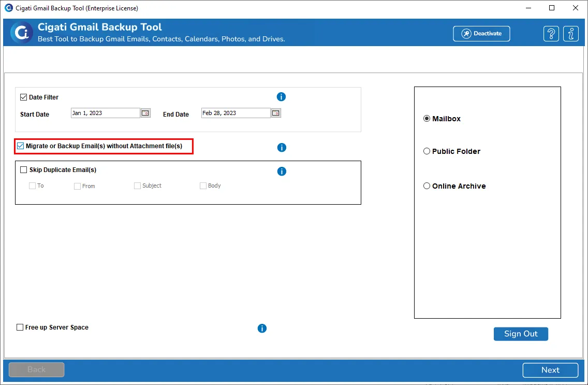
Task: Tick the Body duplicate criteria checkbox
Action: coord(203,186)
